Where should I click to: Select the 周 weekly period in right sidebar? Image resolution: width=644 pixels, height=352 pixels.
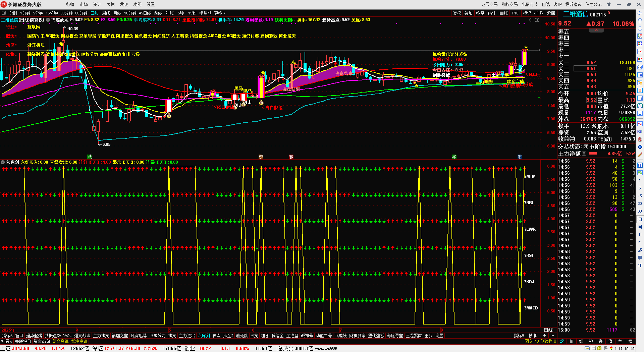640,227
